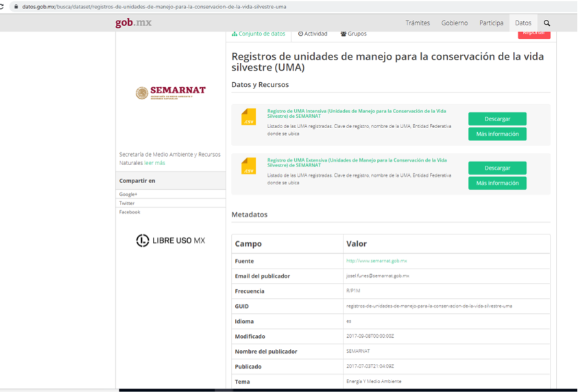Click the publisher email value
Viewport: 578px width, 392px height.
[x=378, y=275]
